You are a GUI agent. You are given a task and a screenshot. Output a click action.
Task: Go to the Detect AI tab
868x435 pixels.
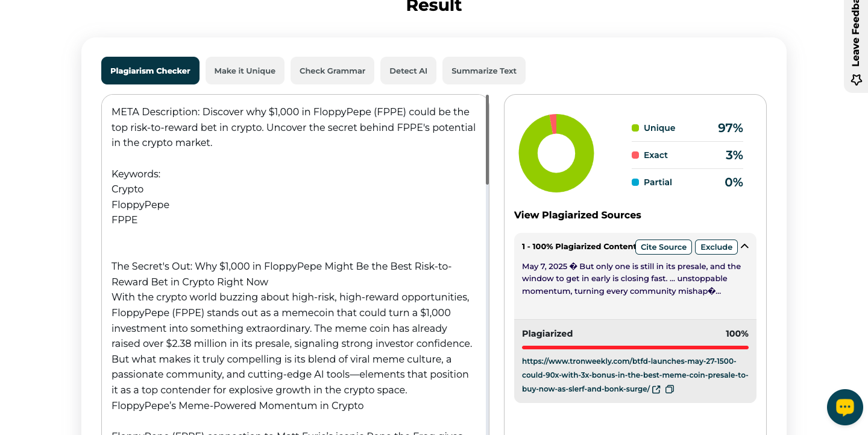tap(408, 71)
